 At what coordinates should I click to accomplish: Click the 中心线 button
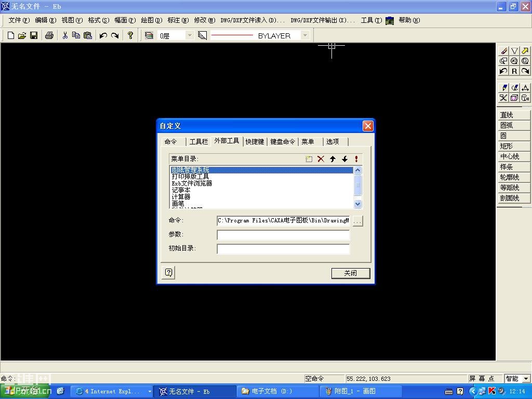[x=514, y=156]
